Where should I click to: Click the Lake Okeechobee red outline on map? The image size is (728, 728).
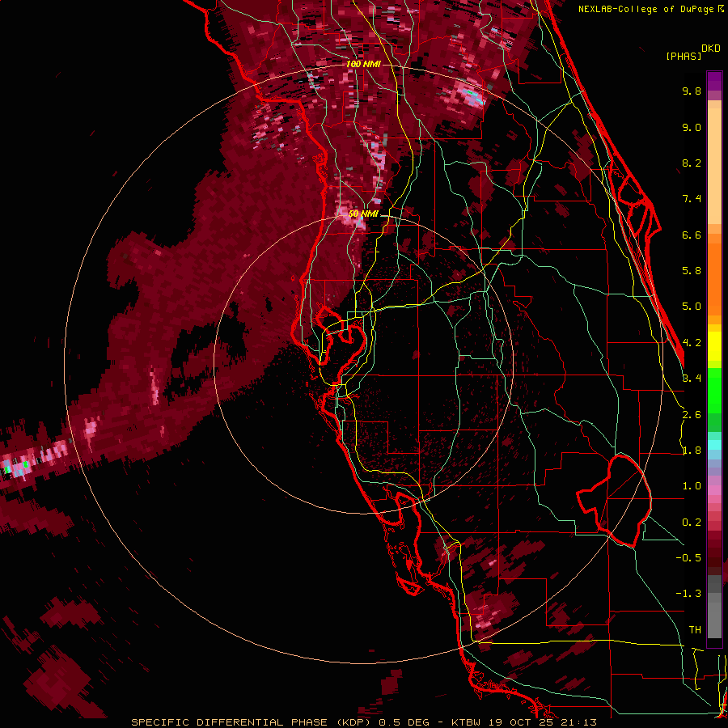[x=614, y=501]
